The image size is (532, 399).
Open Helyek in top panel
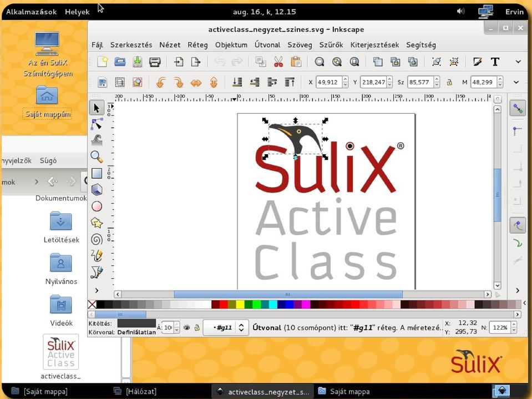77,12
